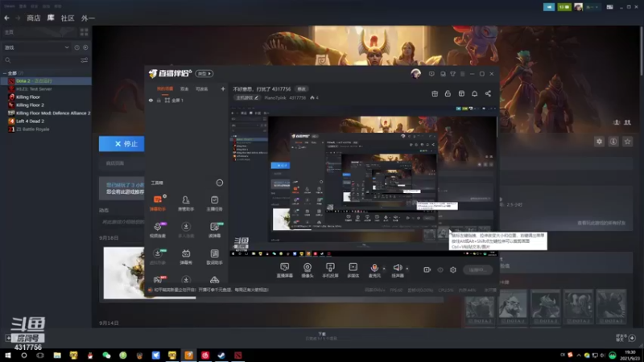The image size is (644, 362).
Task: Open Steam game settings gear for Dota 2
Action: [599, 142]
